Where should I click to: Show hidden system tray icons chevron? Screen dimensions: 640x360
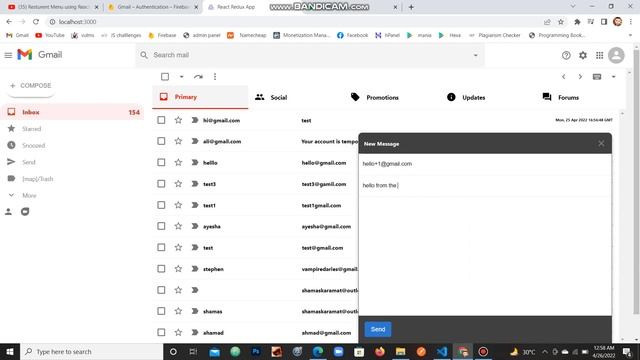[544, 351]
